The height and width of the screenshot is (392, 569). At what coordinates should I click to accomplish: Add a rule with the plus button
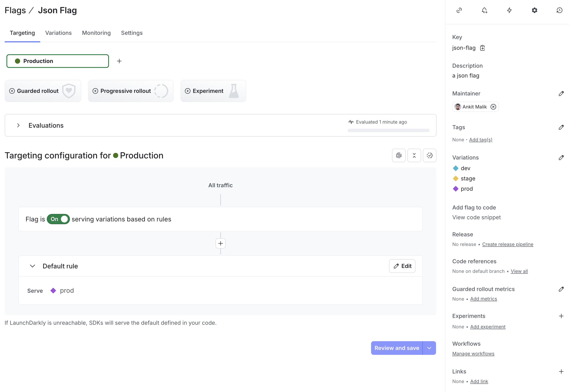coord(221,243)
